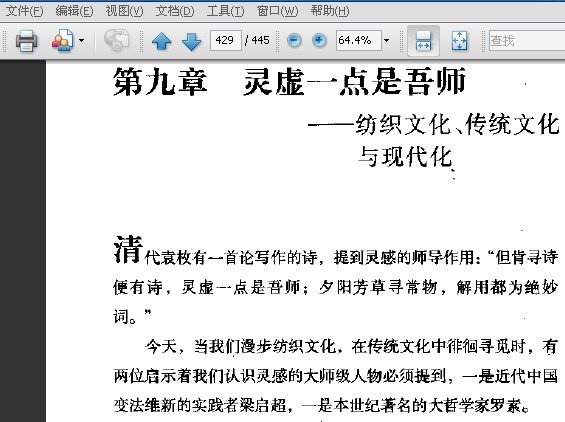The height and width of the screenshot is (422, 565).
Task: Click the subtitle text 与现代化
Action: point(405,157)
